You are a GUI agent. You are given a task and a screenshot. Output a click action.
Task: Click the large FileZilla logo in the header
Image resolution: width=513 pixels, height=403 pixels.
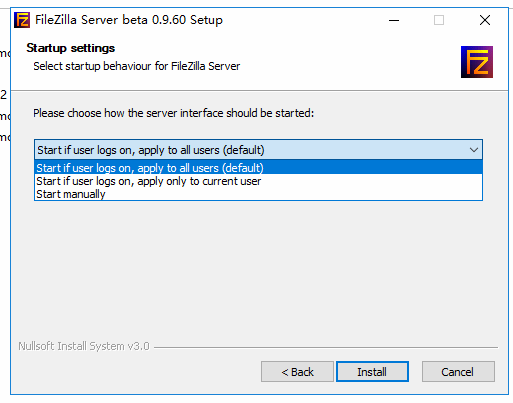[x=477, y=62]
